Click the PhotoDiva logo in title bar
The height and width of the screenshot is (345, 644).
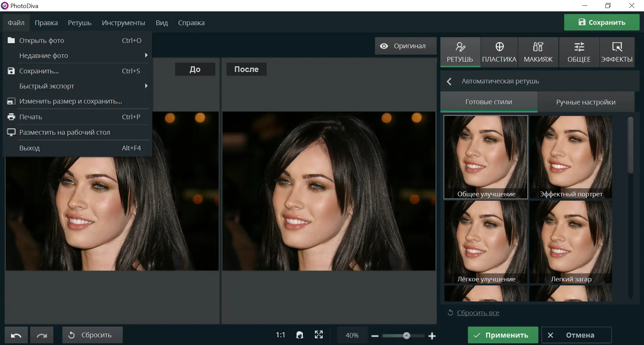tap(5, 6)
